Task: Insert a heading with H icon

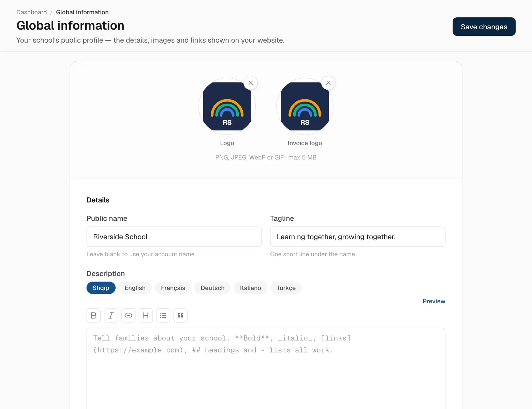Action: [146, 315]
